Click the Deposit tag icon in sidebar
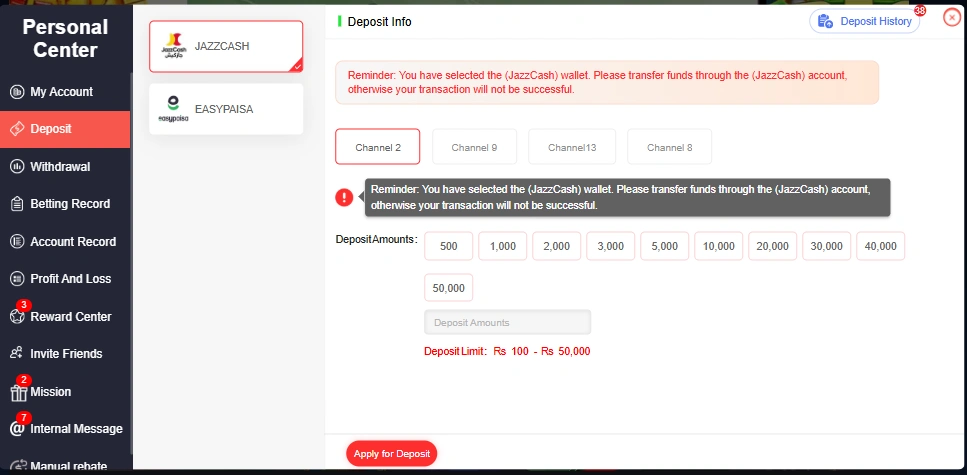 (17, 129)
